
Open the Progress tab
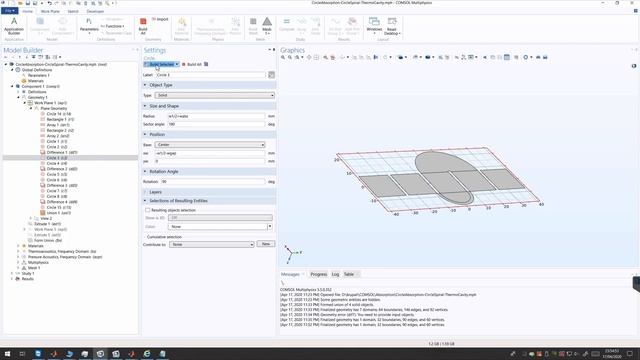(318, 274)
